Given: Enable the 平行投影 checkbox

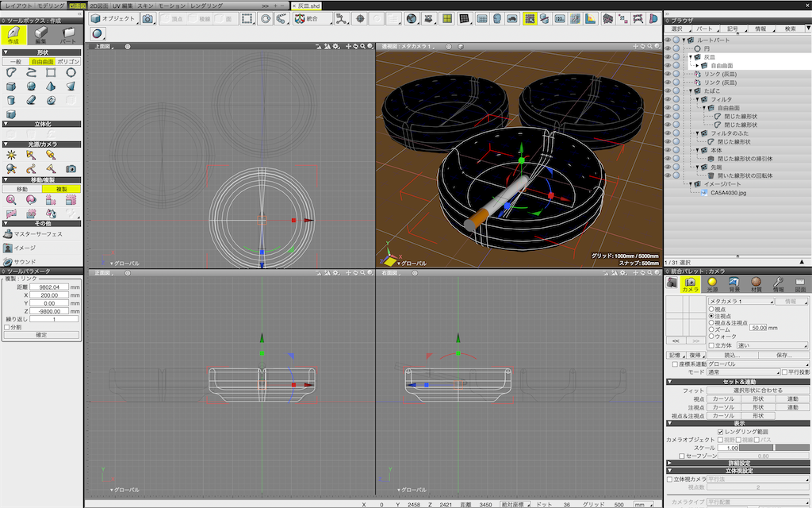Looking at the screenshot, I should coord(785,372).
